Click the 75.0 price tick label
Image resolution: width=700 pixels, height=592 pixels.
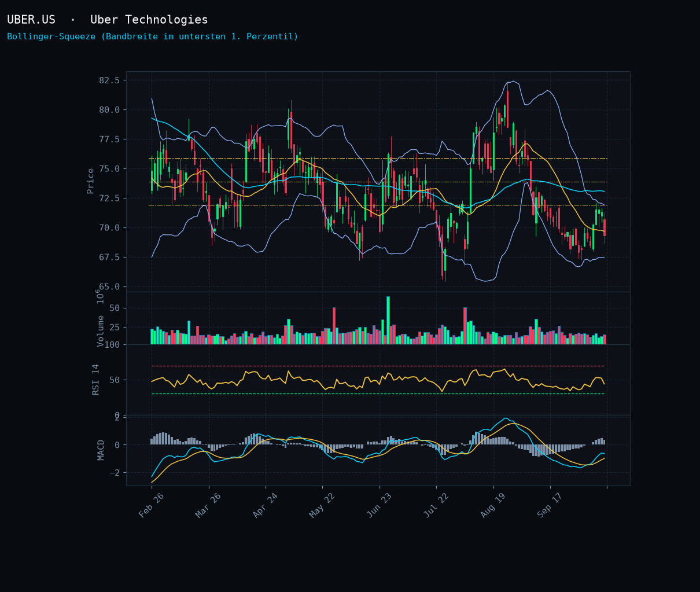point(109,168)
